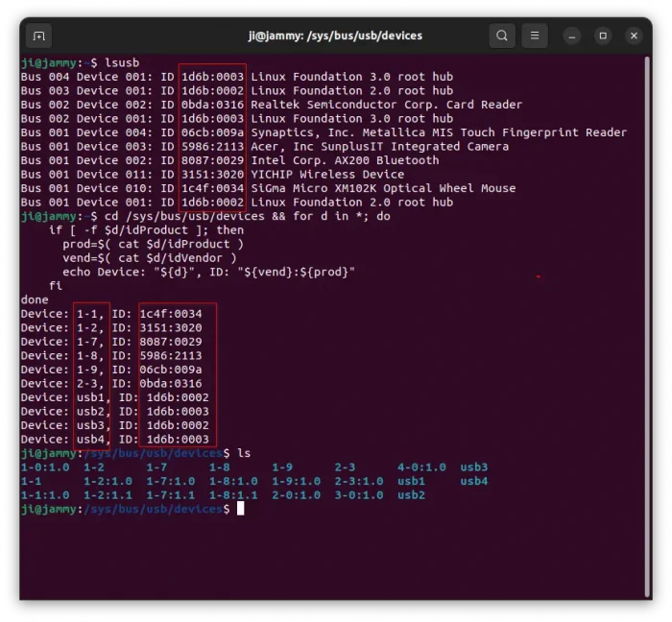Click the usb4 directory in ls output

click(474, 481)
